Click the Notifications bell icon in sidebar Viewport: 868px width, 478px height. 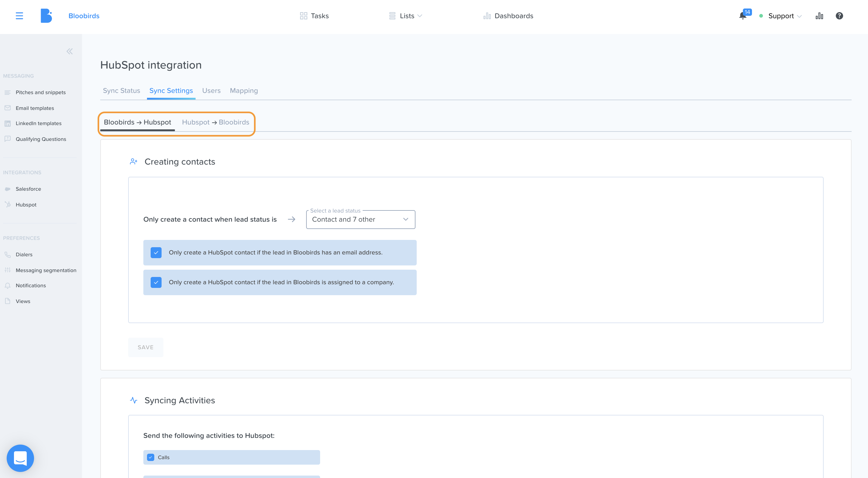point(7,285)
